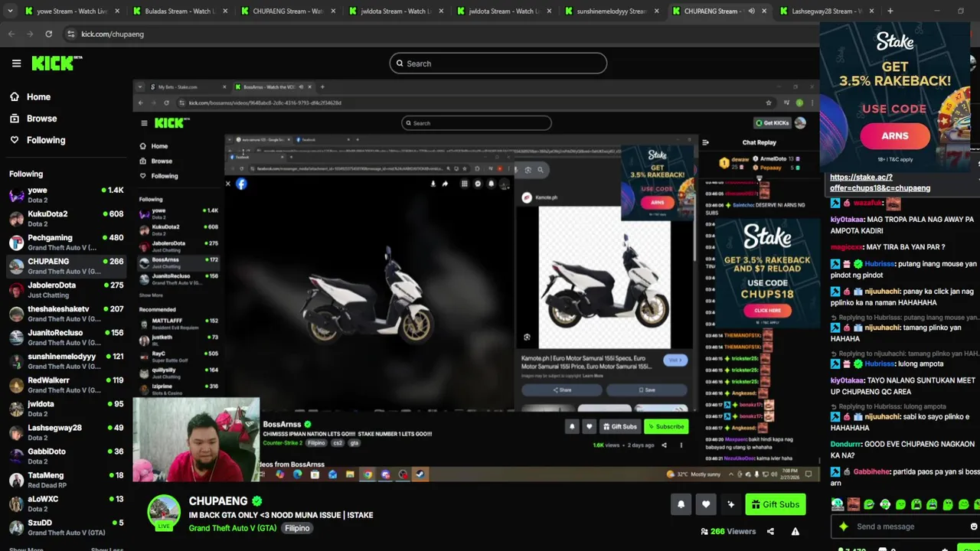
Task: Click the green Gift Subs button below the video
Action: pyautogui.click(x=775, y=504)
